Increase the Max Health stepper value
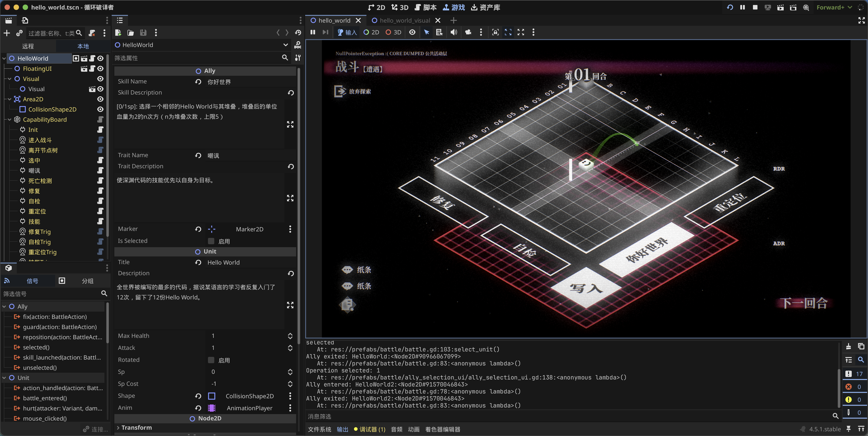 click(x=290, y=334)
